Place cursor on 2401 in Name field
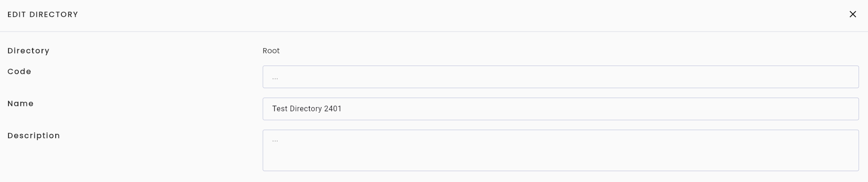Screen dimensions: 868x182 333,108
